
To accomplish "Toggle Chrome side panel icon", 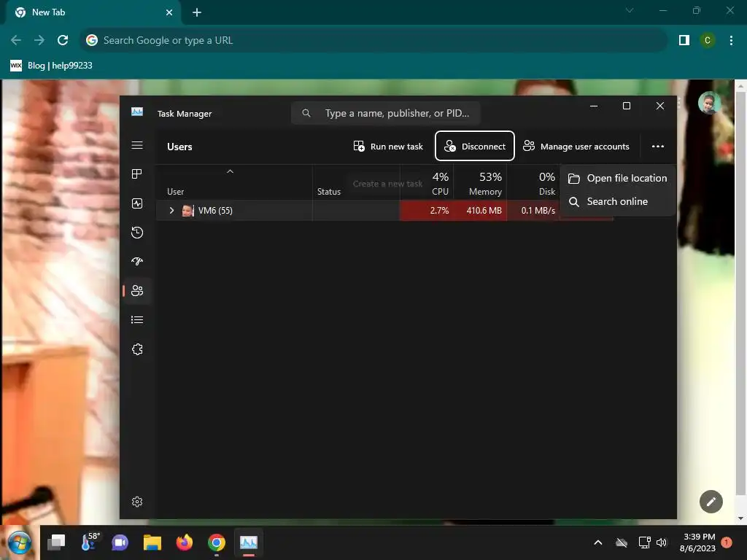I will point(684,40).
